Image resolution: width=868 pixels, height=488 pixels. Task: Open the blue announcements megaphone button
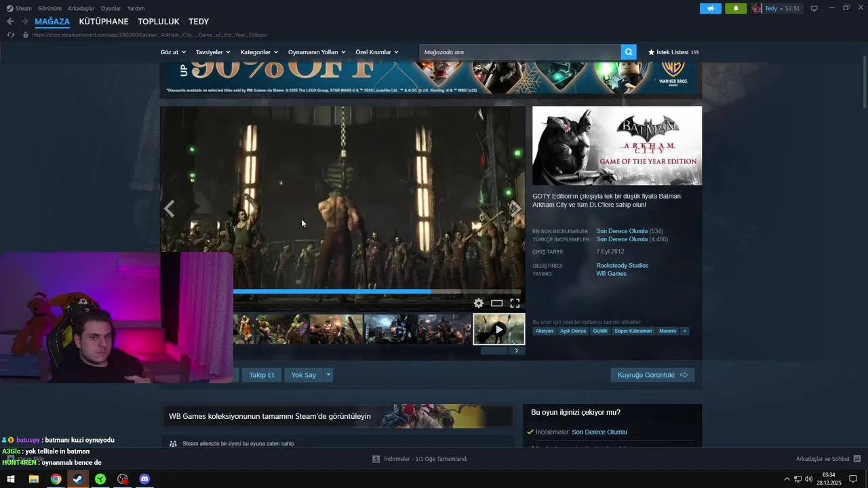click(x=711, y=8)
